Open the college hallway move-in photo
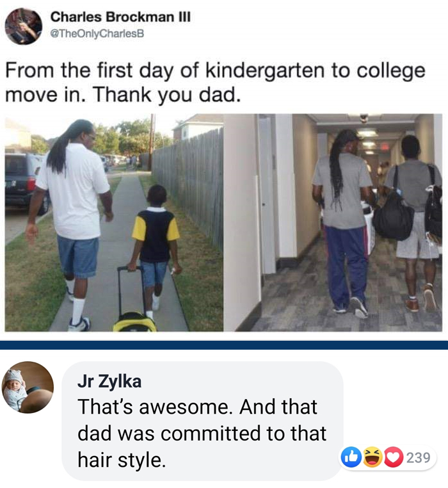This screenshot has width=448, height=488. tap(333, 222)
